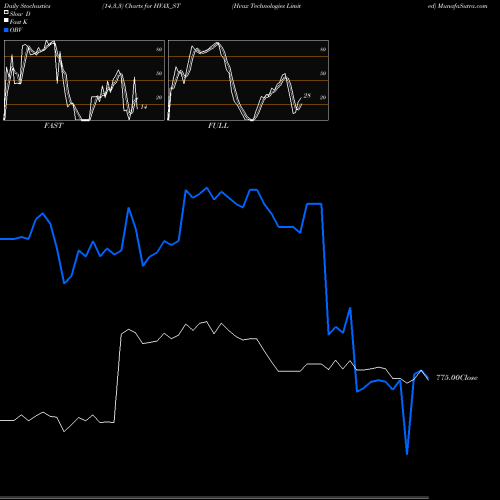Open the FAST stochastic chart panel
The width and height of the screenshot is (500, 500).
[x=84, y=80]
